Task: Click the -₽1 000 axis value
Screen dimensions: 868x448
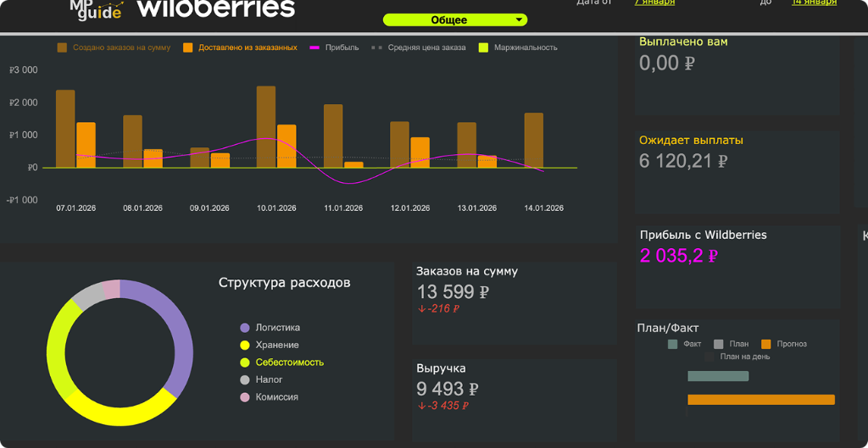Action: (x=21, y=200)
